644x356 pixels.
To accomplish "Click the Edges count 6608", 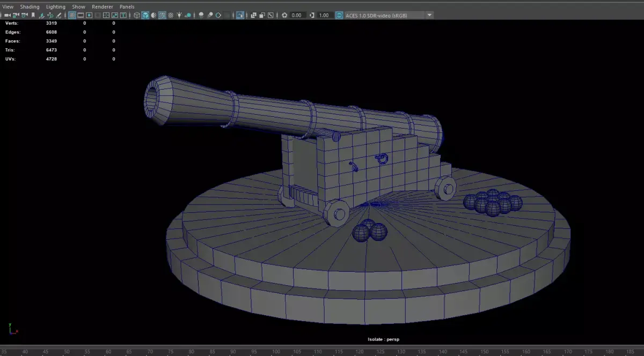I will (x=52, y=32).
